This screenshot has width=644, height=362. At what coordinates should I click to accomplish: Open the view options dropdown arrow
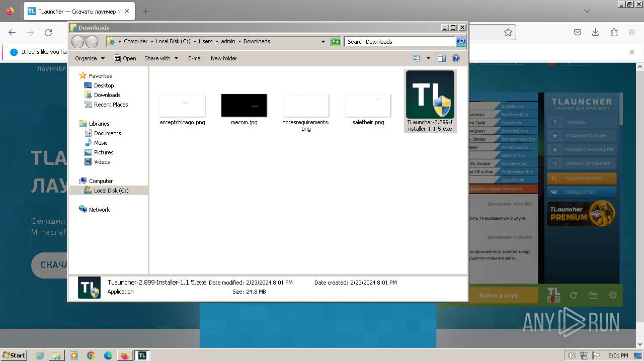pyautogui.click(x=428, y=58)
